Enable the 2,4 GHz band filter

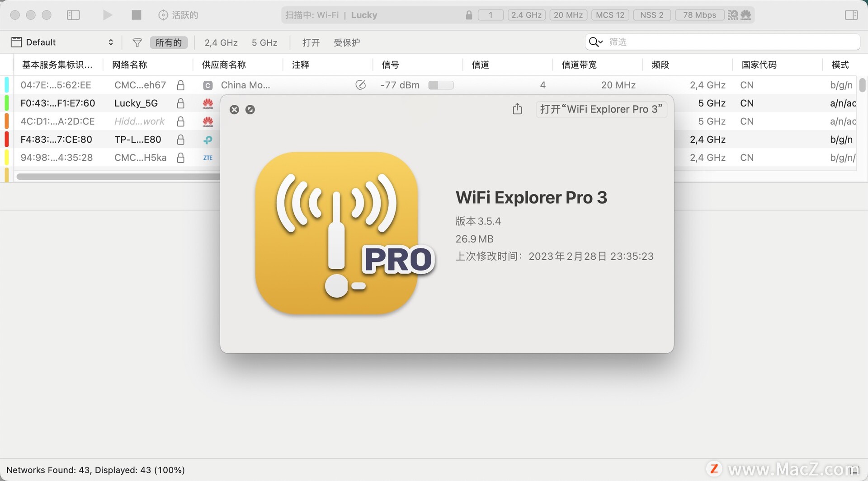(x=221, y=42)
